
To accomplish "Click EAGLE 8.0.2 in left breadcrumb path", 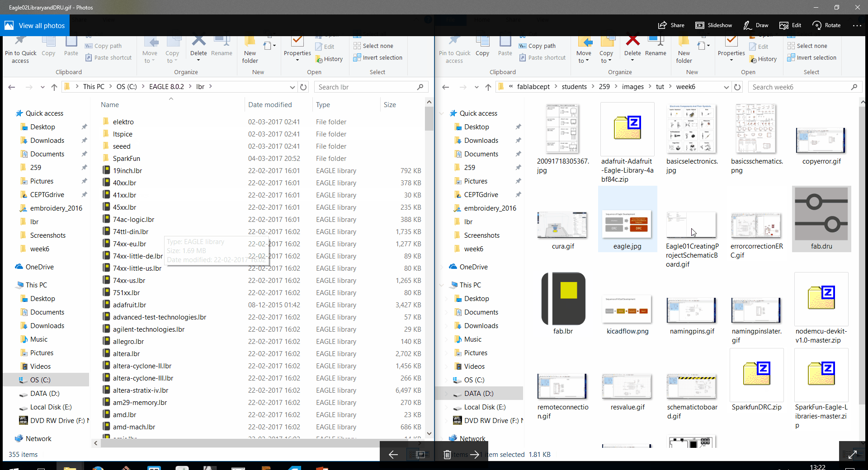I will click(166, 86).
